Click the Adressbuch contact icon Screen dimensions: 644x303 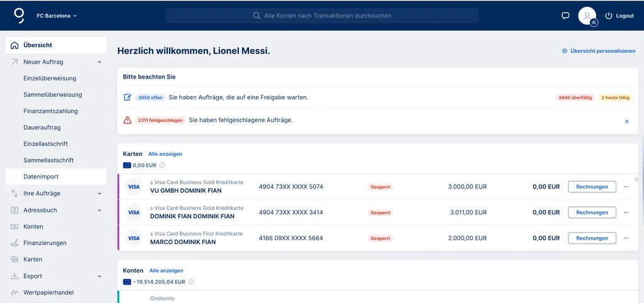(15, 210)
